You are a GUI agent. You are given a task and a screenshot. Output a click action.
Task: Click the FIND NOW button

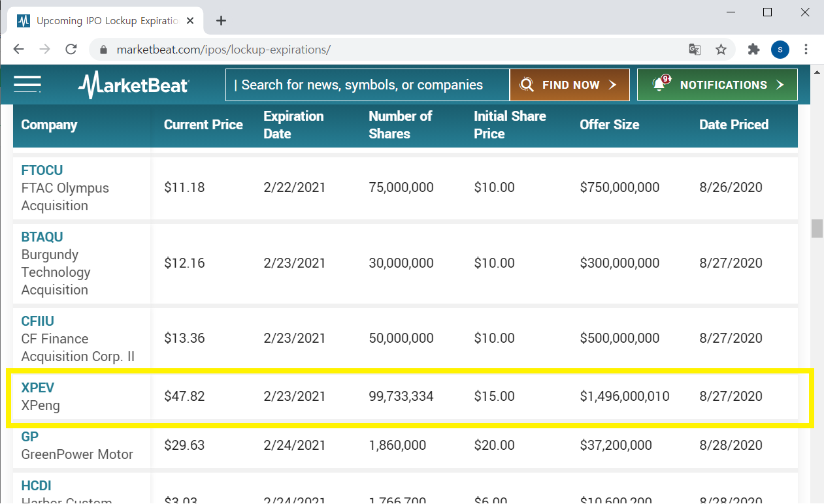(569, 85)
